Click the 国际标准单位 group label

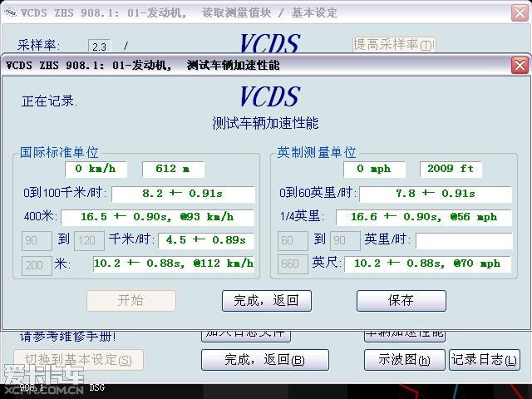[59, 153]
